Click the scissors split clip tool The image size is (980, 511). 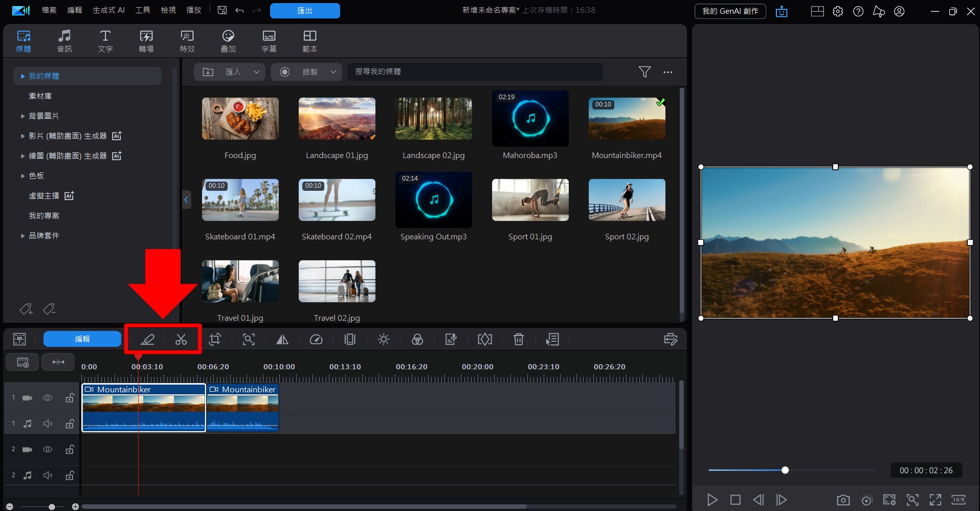click(181, 339)
